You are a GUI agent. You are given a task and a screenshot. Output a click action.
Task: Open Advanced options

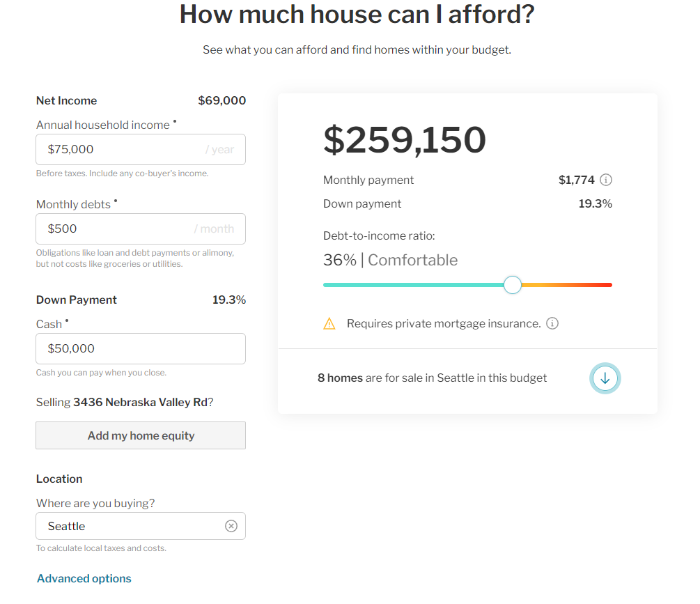click(x=84, y=578)
